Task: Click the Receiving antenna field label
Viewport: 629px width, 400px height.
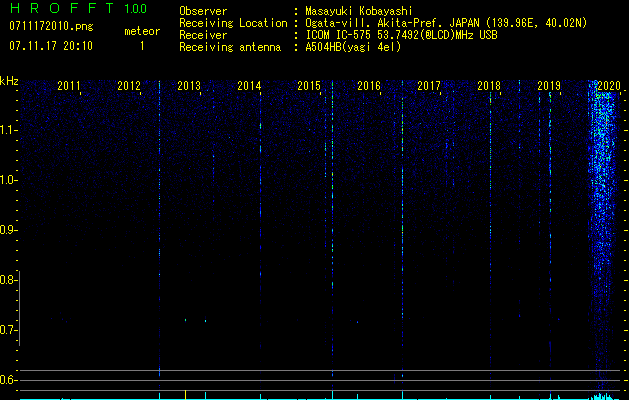Action: point(230,47)
